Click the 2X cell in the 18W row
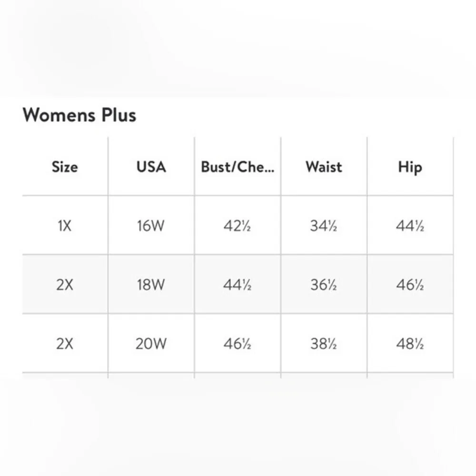476x476 pixels. click(65, 285)
